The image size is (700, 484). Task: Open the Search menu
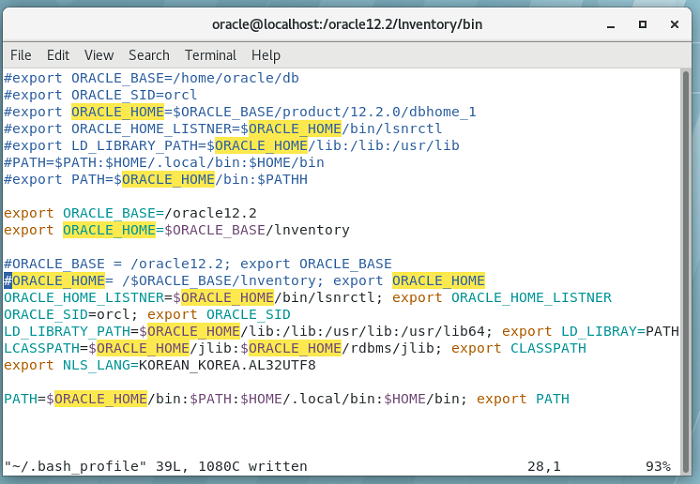tap(149, 55)
